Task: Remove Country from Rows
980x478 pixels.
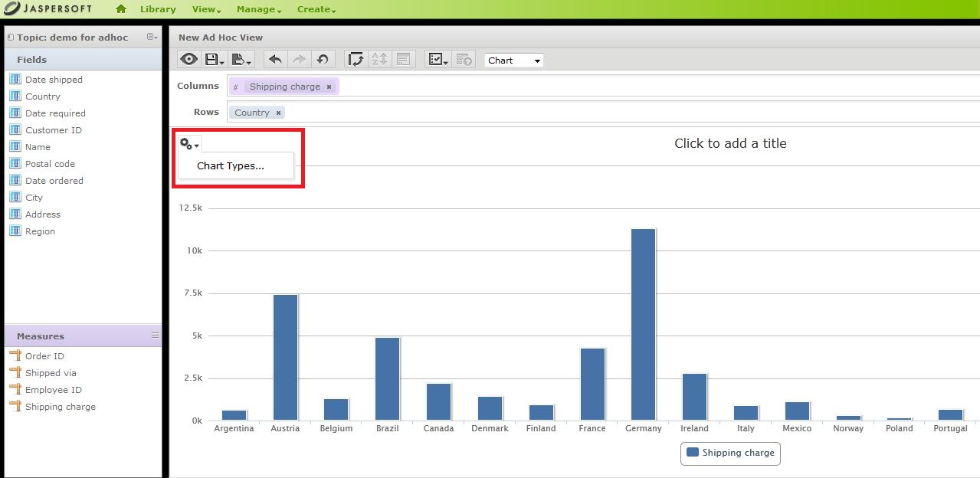Action: pos(278,113)
